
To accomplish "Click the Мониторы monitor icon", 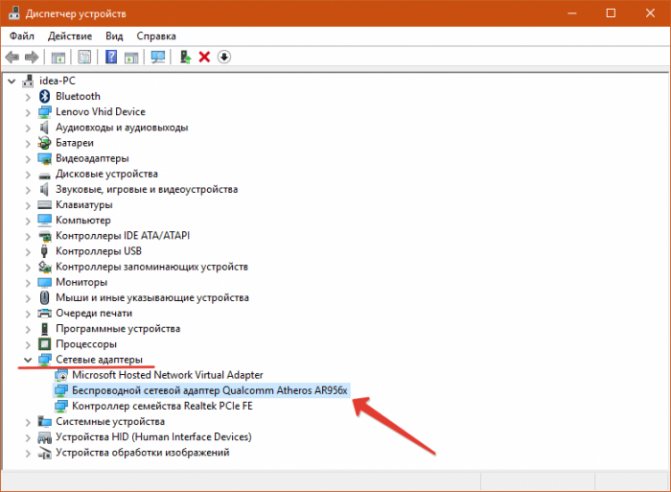I will pos(45,282).
